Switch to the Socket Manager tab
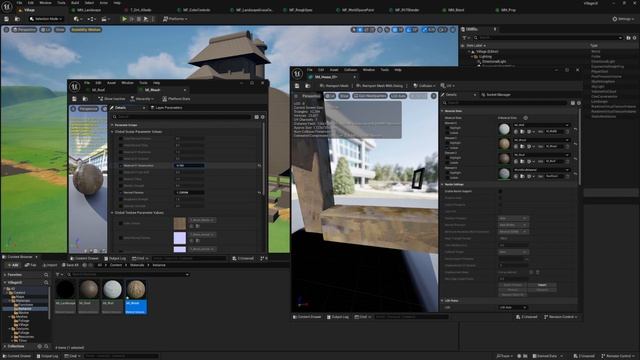Viewport: 640px width, 360px height. [x=496, y=95]
